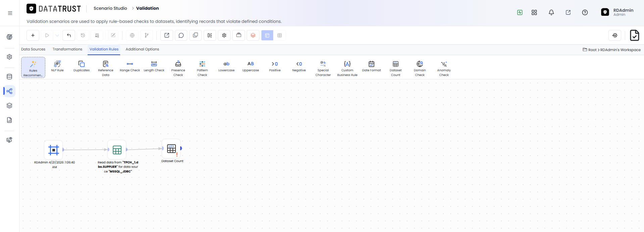Click the Read data SUPPLIER table node

117,150
